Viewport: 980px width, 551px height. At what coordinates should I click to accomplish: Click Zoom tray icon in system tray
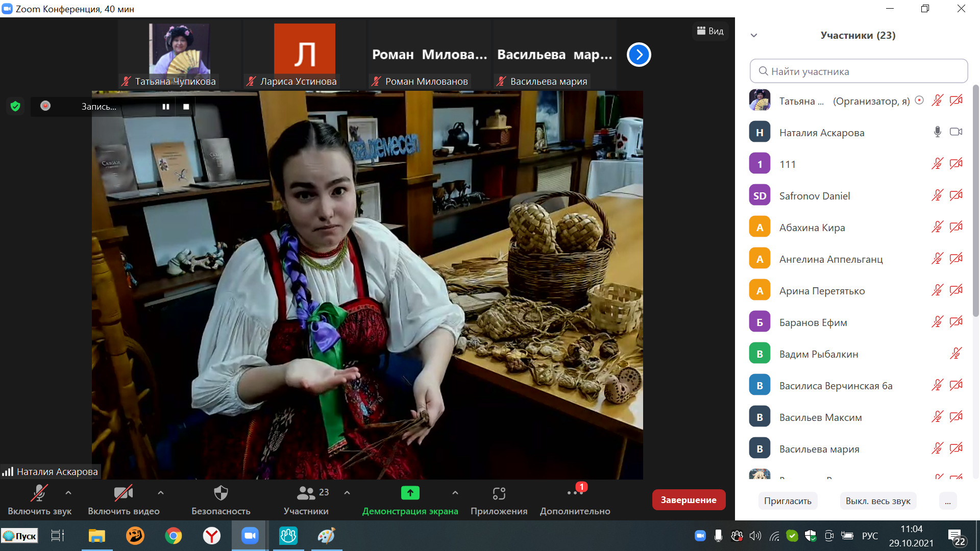click(x=700, y=536)
